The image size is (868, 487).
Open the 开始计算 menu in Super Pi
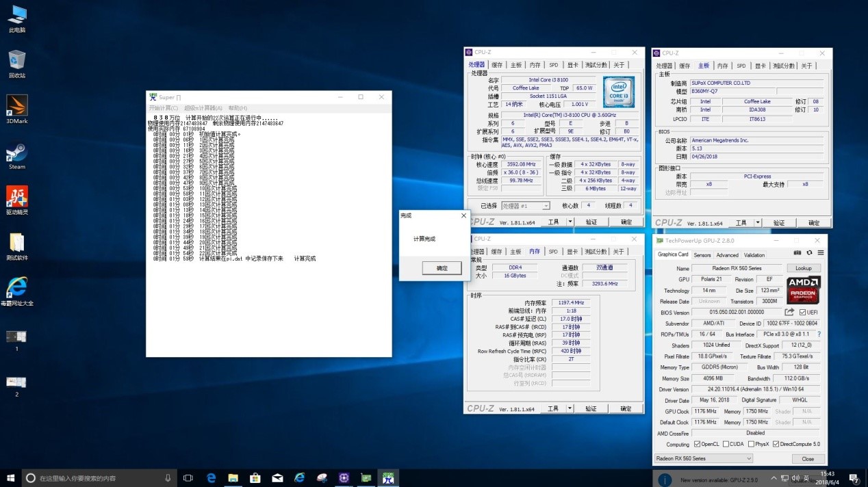coord(162,108)
